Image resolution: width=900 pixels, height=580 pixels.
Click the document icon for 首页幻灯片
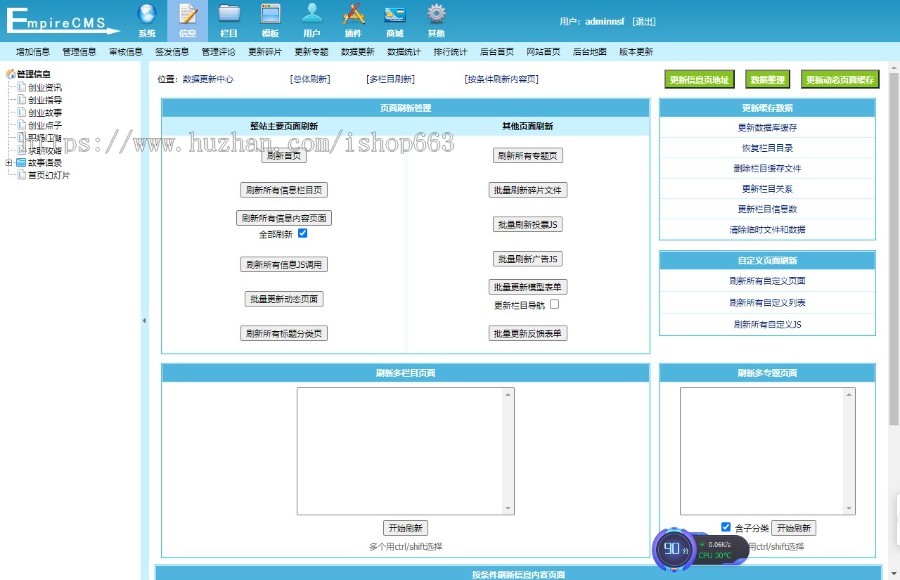point(22,175)
